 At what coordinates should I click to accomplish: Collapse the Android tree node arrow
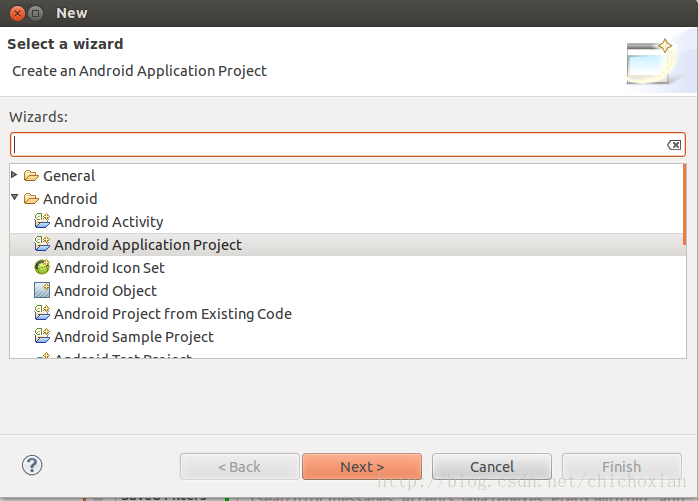tap(14, 197)
